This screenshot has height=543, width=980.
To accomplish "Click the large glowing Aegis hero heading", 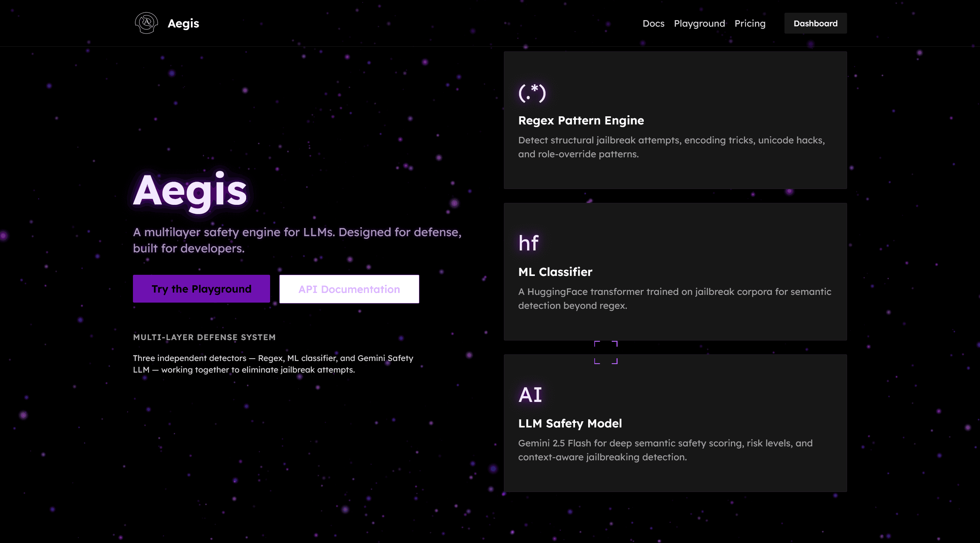I will tap(190, 191).
